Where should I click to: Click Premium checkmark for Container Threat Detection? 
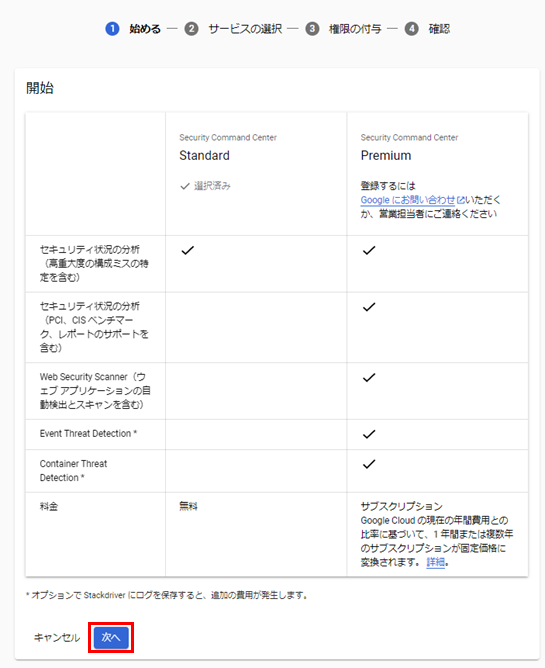tap(369, 464)
